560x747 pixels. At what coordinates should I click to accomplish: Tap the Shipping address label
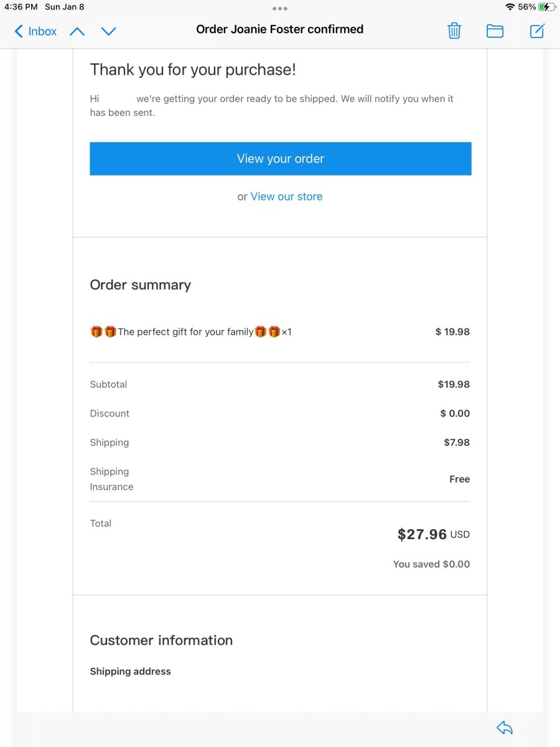click(x=130, y=671)
